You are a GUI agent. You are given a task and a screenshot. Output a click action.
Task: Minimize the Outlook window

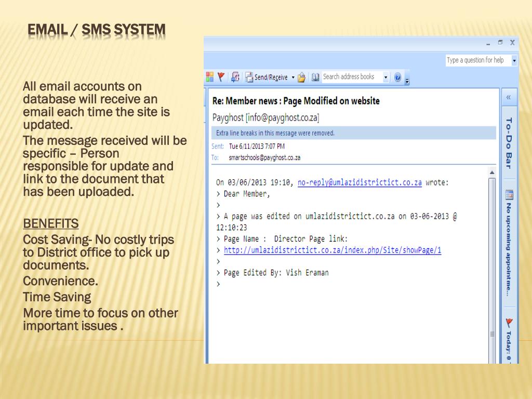[x=488, y=44]
